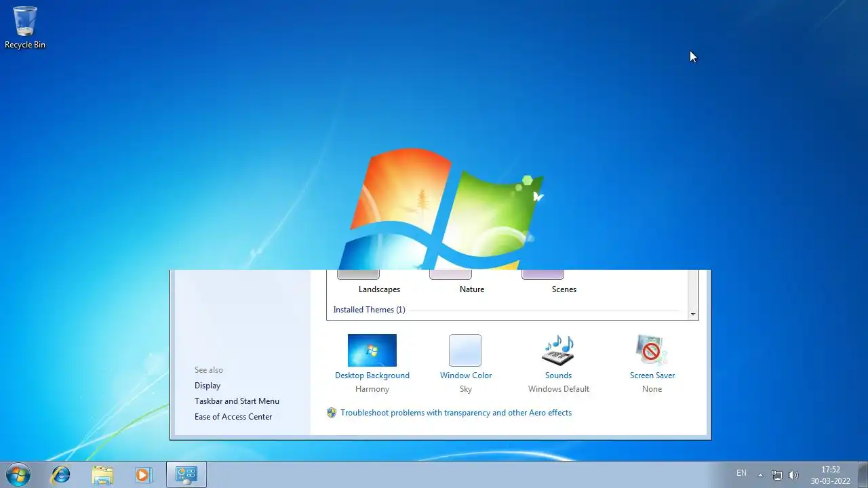The width and height of the screenshot is (868, 488).
Task: Click the Show desktop button
Action: click(863, 474)
